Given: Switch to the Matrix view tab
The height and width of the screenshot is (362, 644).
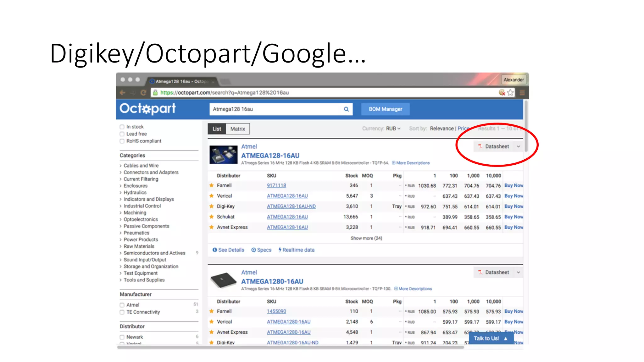Looking at the screenshot, I should pyautogui.click(x=237, y=129).
